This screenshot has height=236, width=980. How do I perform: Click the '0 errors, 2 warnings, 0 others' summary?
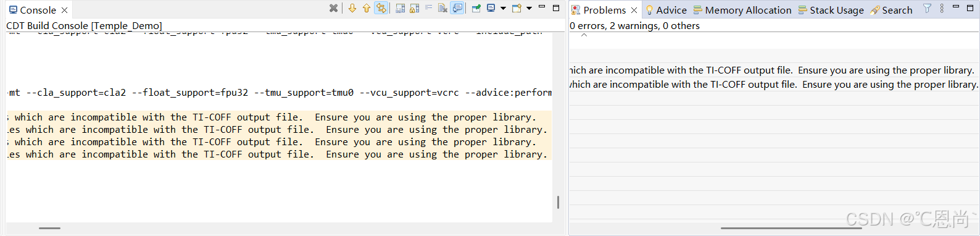(634, 25)
